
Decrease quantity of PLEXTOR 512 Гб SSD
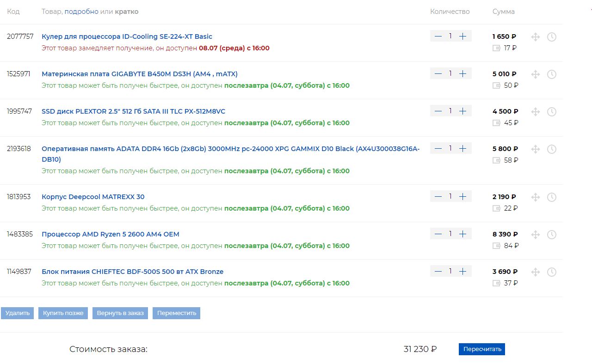(438, 111)
